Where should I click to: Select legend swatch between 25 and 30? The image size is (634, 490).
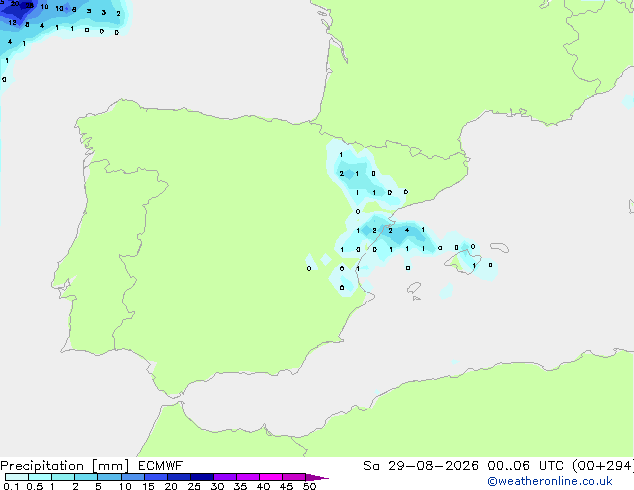(x=202, y=477)
